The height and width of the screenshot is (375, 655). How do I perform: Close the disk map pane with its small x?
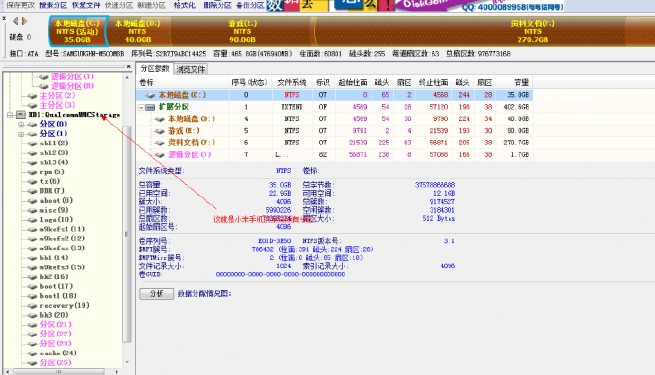point(4,18)
